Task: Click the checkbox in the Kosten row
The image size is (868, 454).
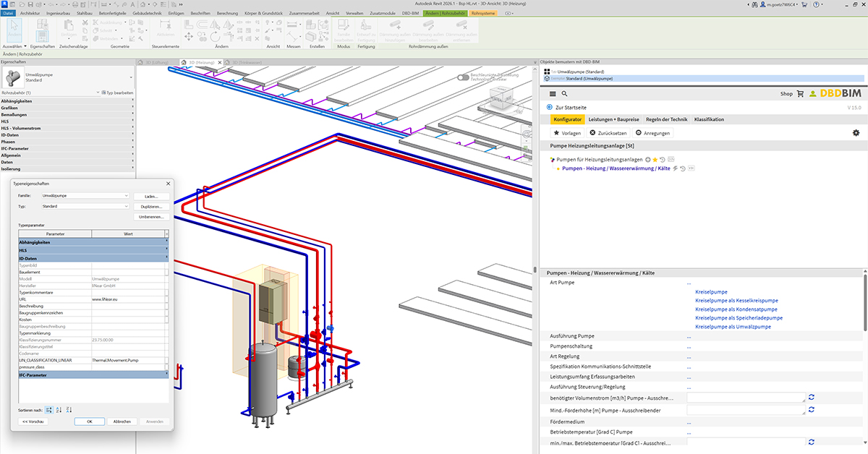Action: [x=166, y=319]
